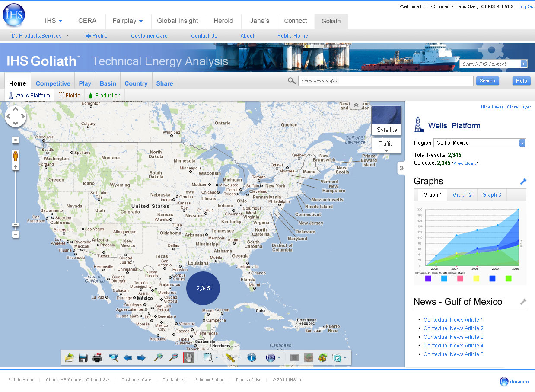Image resolution: width=535 pixels, height=392 pixels.
Task: Open IHS globe tool dropdown arrow
Action: (279, 358)
